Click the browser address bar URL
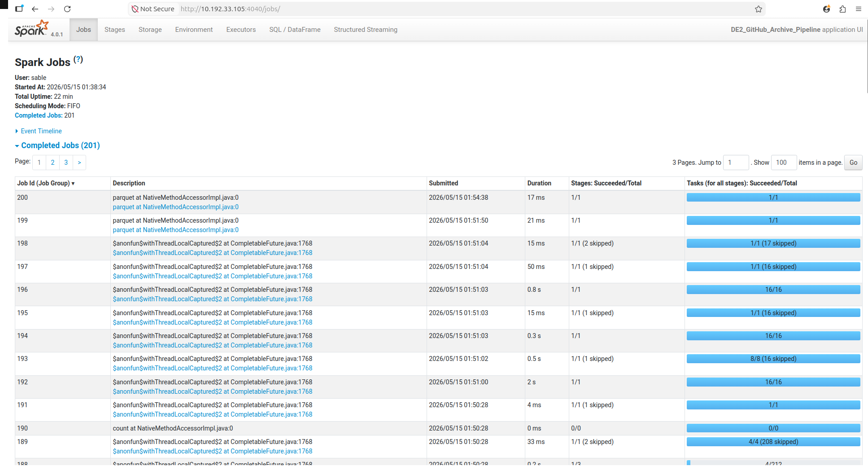This screenshot has width=868, height=466. point(230,9)
